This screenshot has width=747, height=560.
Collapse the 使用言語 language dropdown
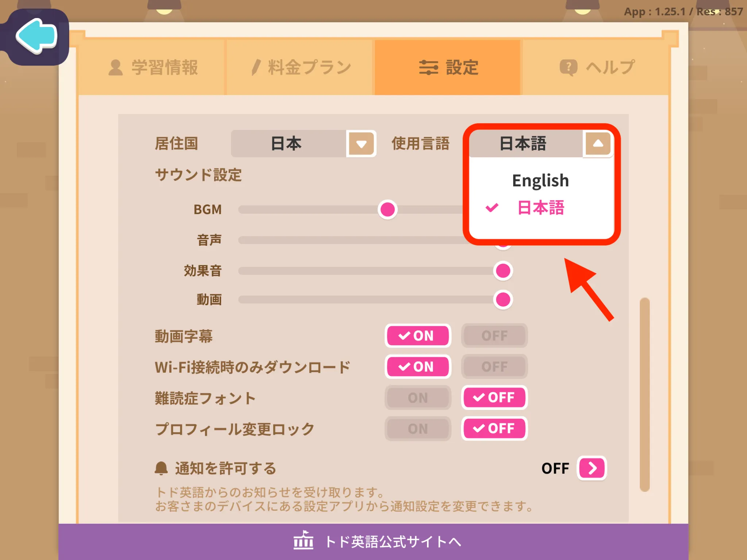click(x=597, y=144)
